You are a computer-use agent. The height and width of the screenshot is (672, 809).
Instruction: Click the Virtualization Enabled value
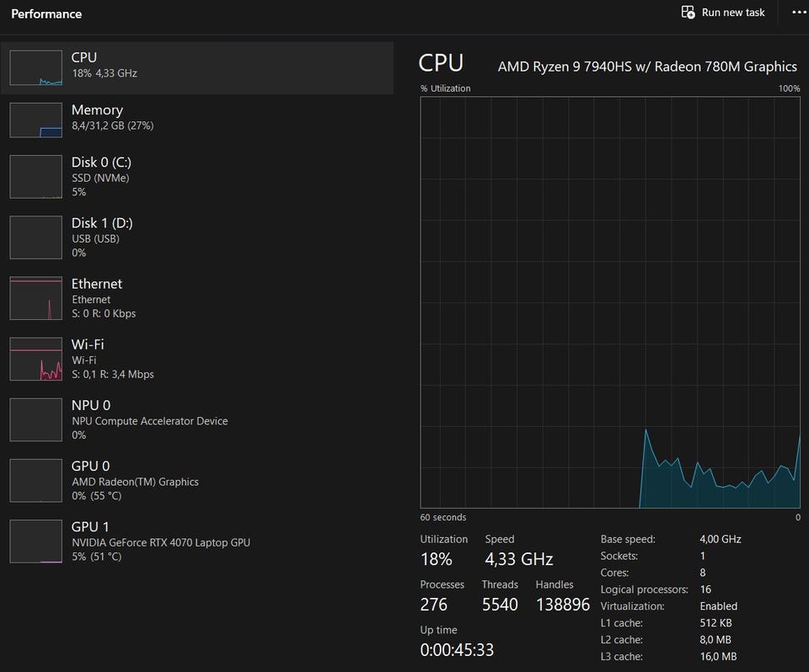click(719, 606)
